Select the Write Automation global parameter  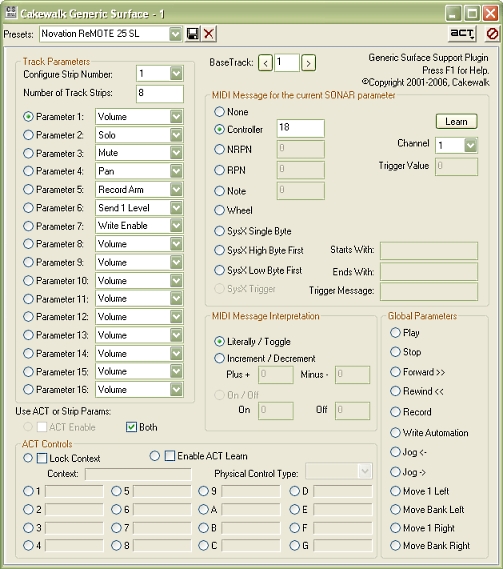click(x=395, y=433)
